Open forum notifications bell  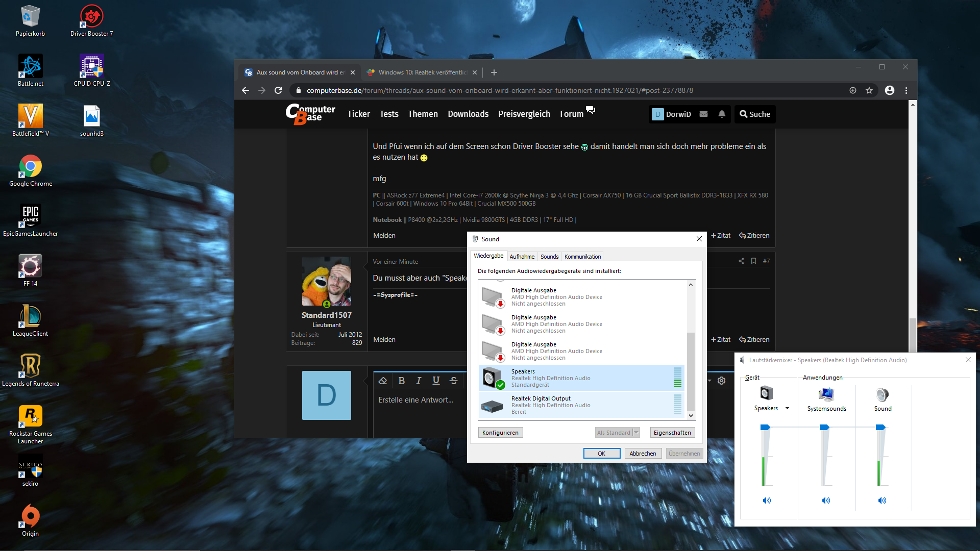tap(722, 114)
